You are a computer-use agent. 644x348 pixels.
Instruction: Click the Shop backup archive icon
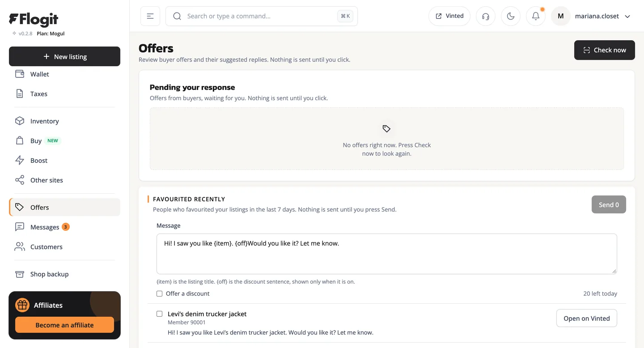[x=20, y=274]
